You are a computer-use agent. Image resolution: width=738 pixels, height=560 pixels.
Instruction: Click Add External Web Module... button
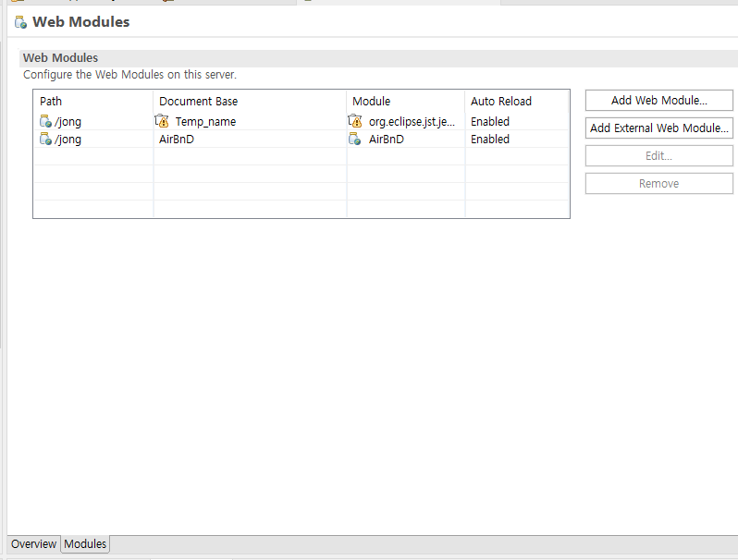point(658,128)
